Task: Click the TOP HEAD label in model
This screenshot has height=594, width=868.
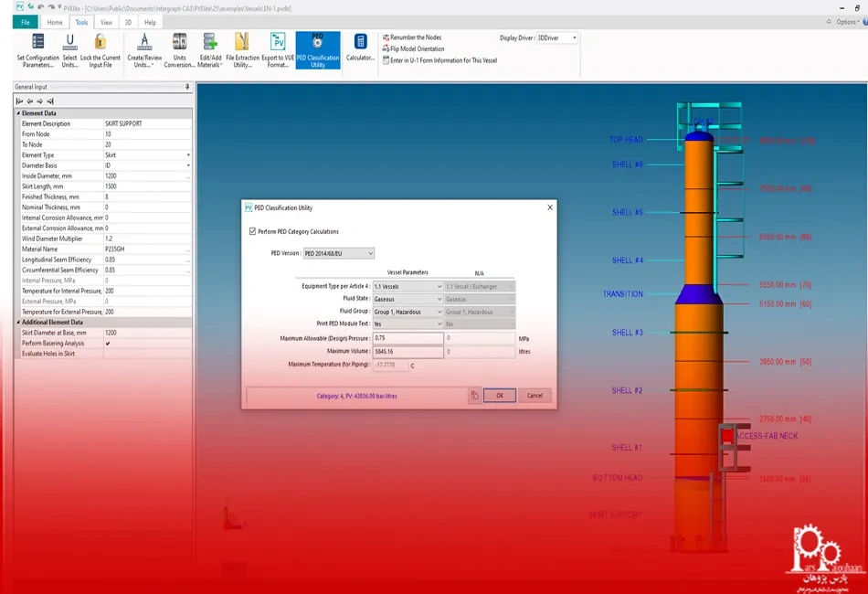Action: point(626,140)
